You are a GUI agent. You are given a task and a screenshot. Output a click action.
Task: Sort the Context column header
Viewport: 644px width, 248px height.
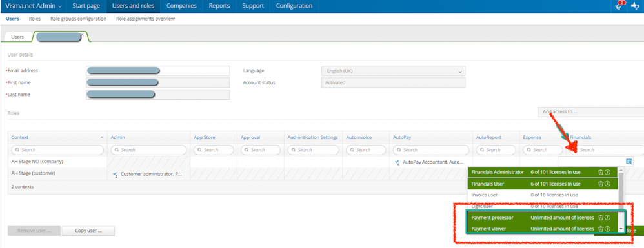pyautogui.click(x=57, y=138)
